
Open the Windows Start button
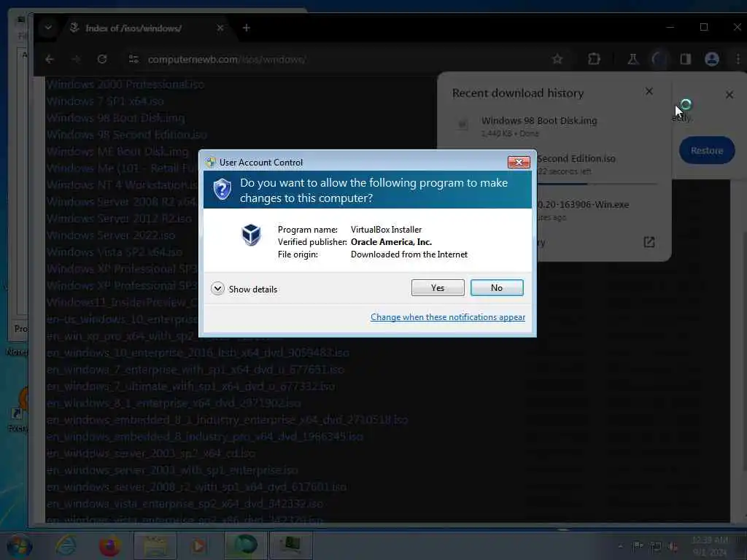click(x=19, y=545)
